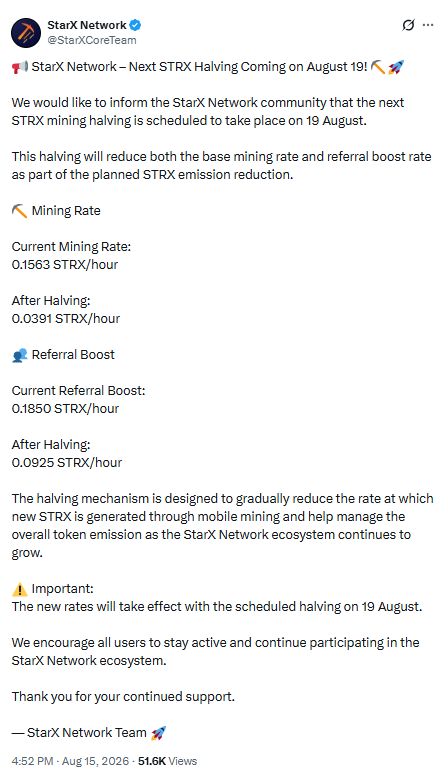This screenshot has width=445, height=777.
Task: Click the 0.0925 STRX/hour after-halving value
Action: (67, 463)
